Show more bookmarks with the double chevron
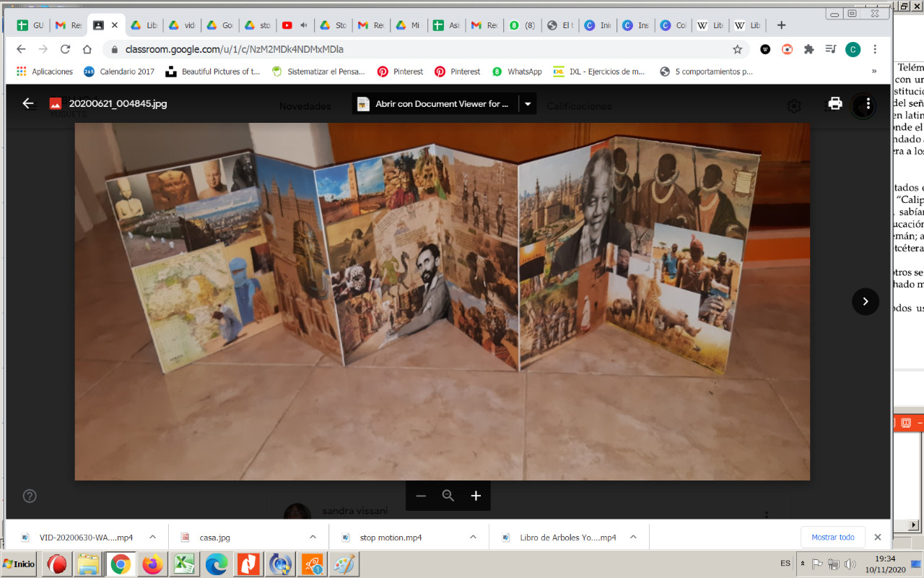Image resolution: width=924 pixels, height=578 pixels. pos(874,72)
